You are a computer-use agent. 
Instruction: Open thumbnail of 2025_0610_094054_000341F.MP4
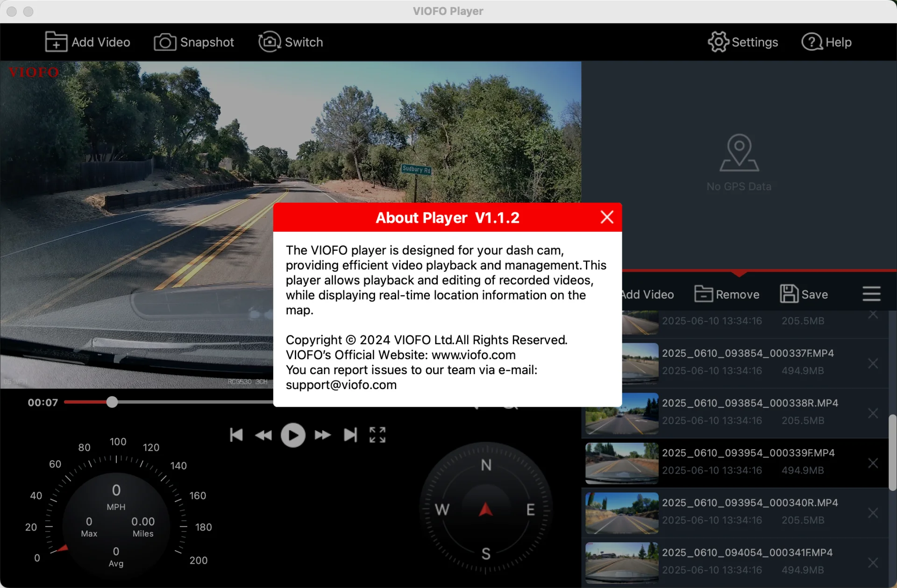pos(622,563)
